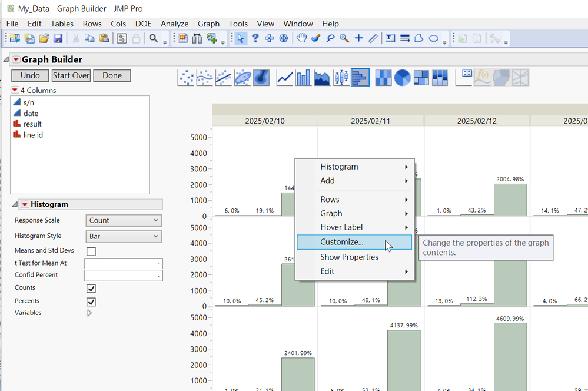
Task: Select the Points element icon
Action: click(186, 78)
